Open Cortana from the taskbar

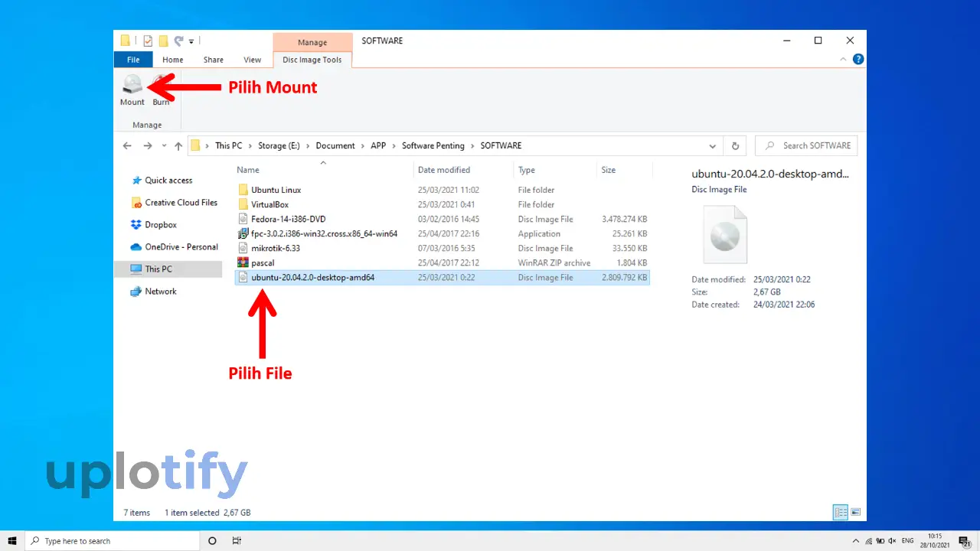212,540
